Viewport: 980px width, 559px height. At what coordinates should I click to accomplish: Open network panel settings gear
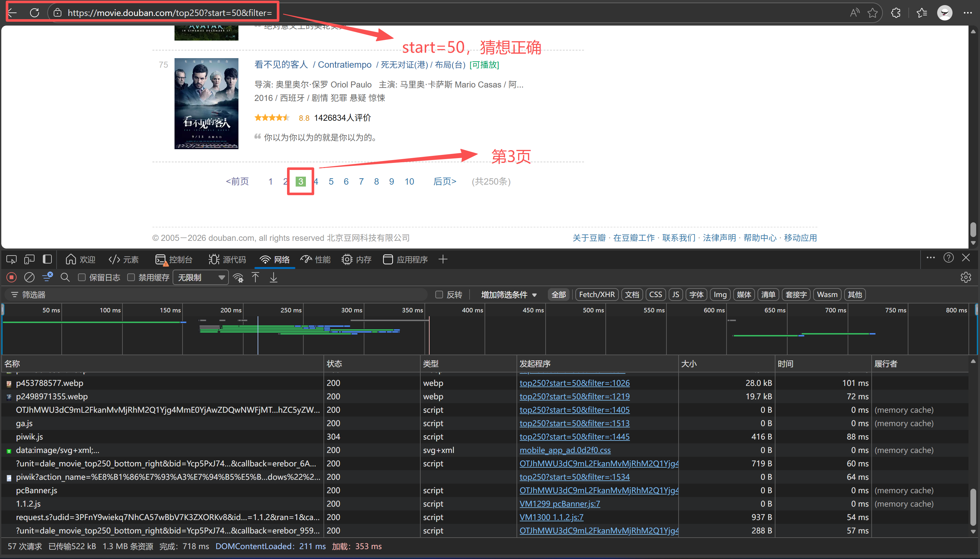click(966, 277)
